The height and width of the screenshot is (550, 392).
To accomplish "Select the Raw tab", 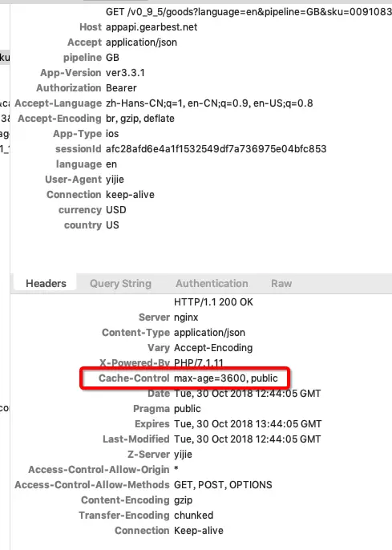I will point(281,283).
